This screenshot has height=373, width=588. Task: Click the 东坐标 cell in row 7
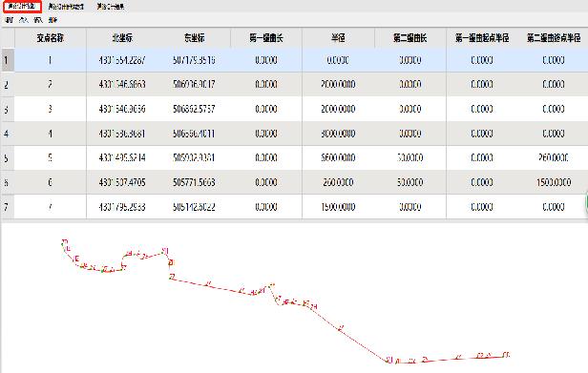click(195, 207)
